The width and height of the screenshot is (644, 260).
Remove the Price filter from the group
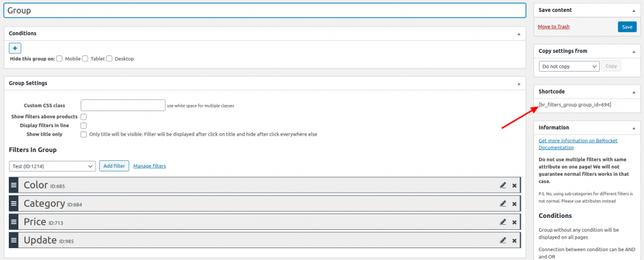(514, 222)
